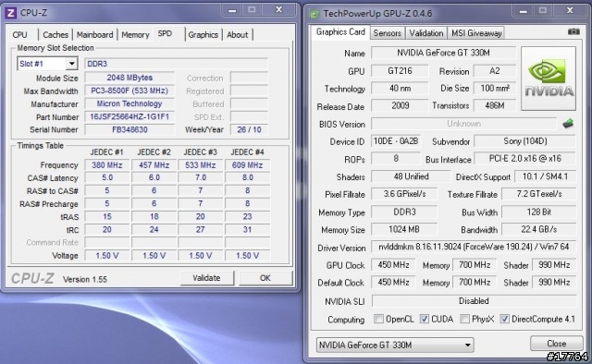Minimize the CPU-Z window

pos(232,10)
